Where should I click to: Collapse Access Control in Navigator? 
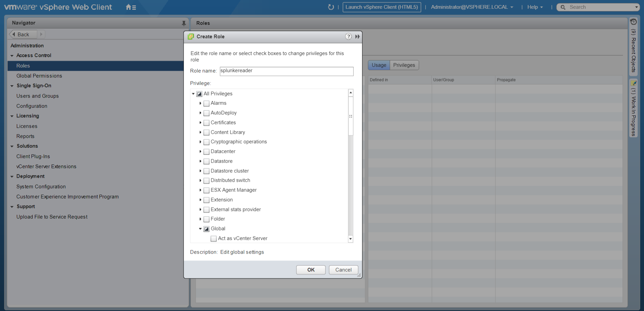tap(12, 56)
